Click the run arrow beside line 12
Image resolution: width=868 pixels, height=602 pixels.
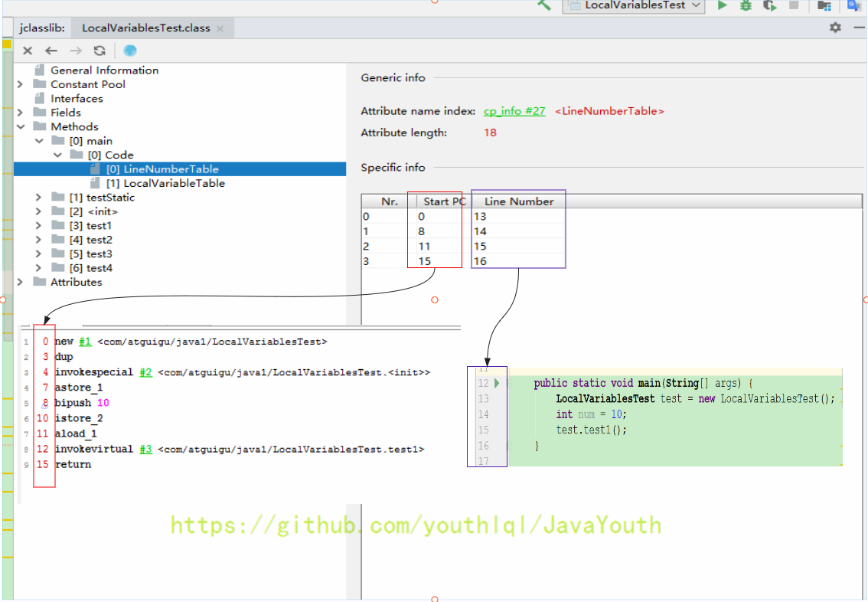tap(497, 383)
